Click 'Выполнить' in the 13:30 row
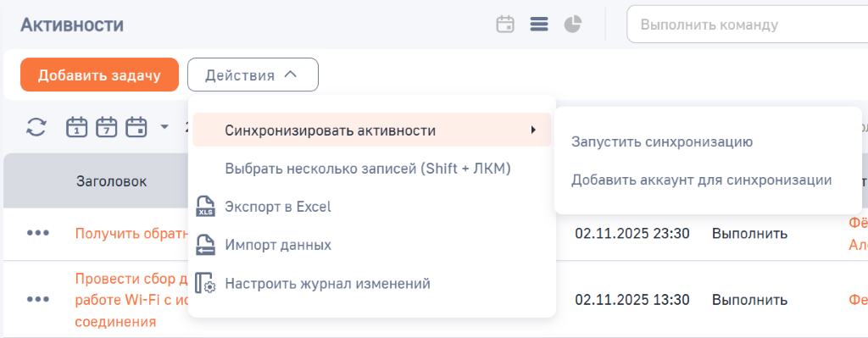 coord(749,300)
